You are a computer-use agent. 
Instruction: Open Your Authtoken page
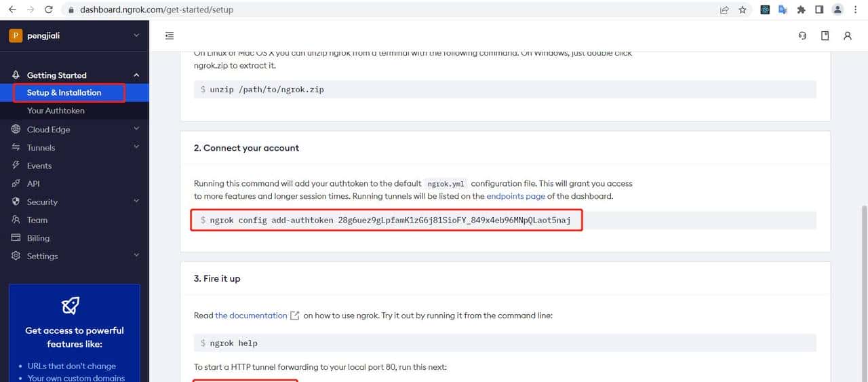(x=56, y=111)
